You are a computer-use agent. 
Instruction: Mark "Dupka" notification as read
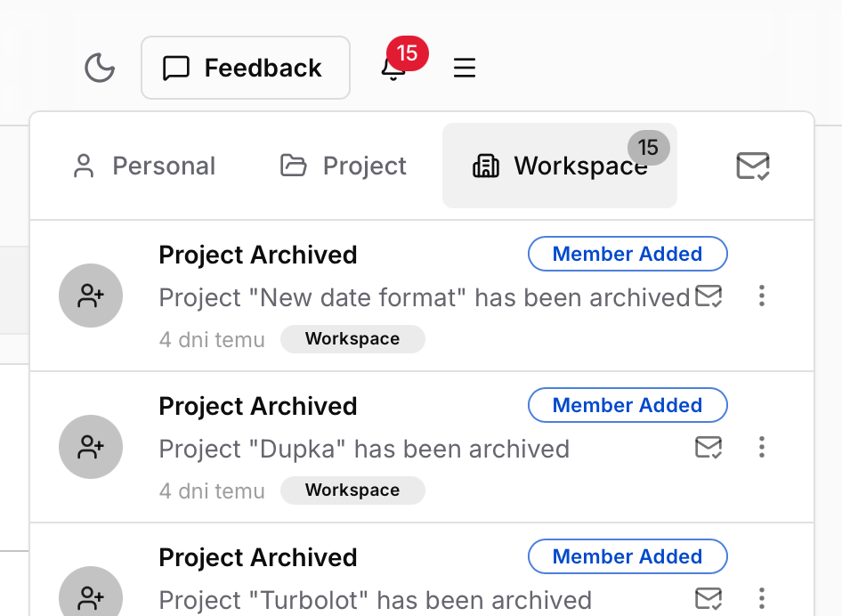[708, 447]
